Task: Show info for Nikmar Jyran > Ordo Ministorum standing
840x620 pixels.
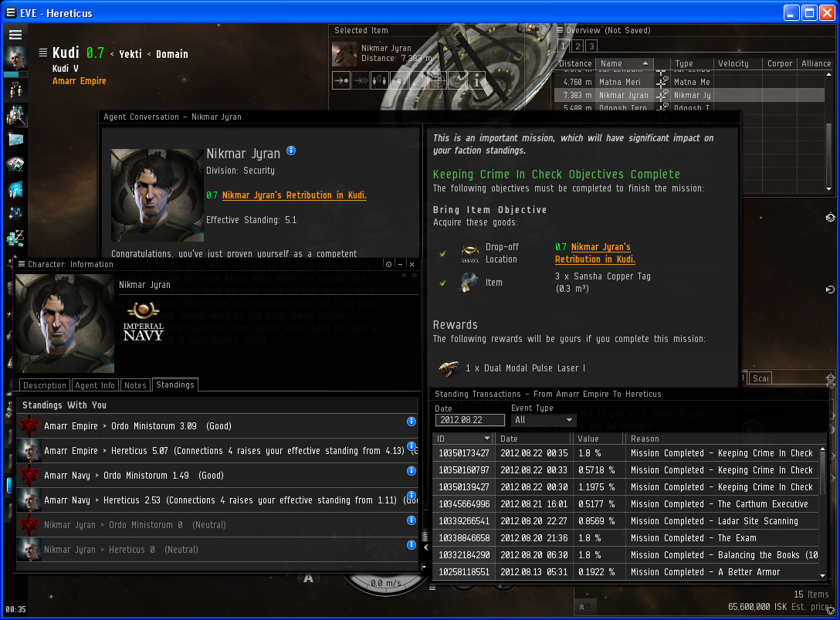Action: [x=412, y=520]
